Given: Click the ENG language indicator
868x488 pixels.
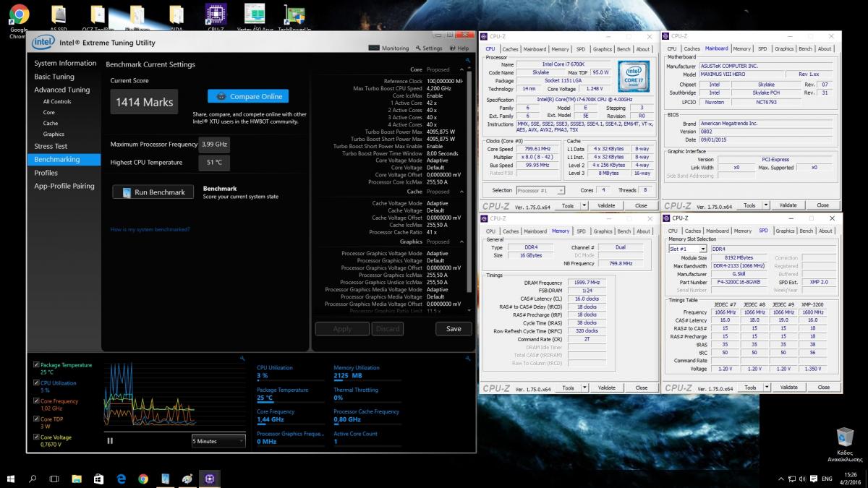Looking at the screenshot, I should point(827,479).
